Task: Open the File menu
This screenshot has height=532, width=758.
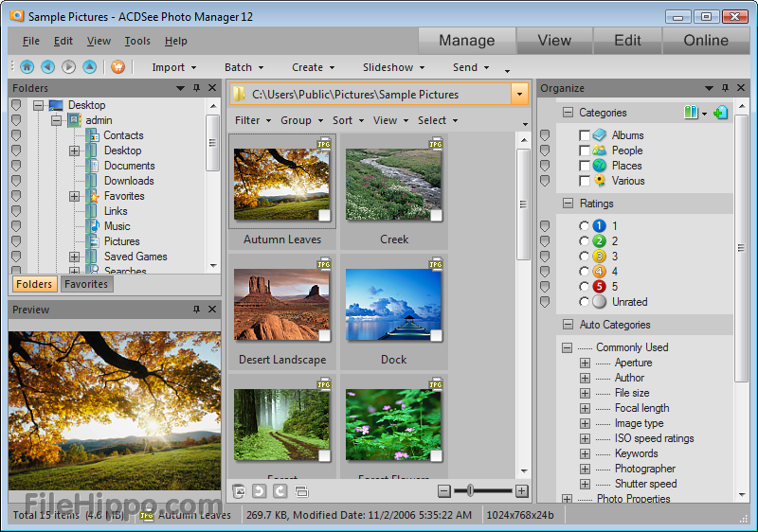Action: pyautogui.click(x=31, y=41)
